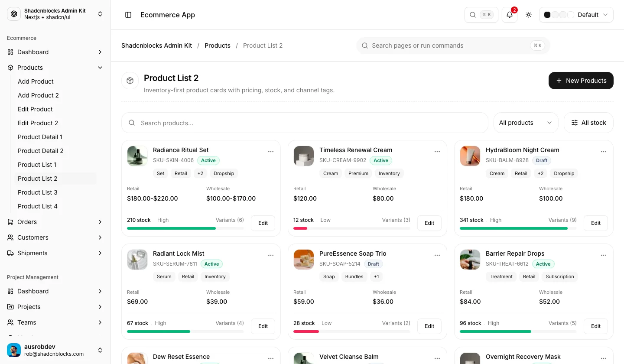Select Product List 3 in sidebar

tap(55, 192)
